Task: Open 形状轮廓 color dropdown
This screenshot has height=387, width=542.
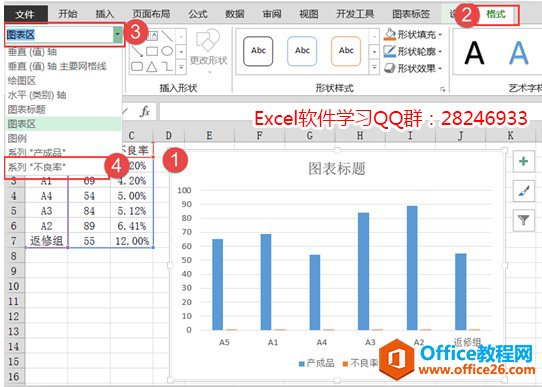Action: pos(413,51)
